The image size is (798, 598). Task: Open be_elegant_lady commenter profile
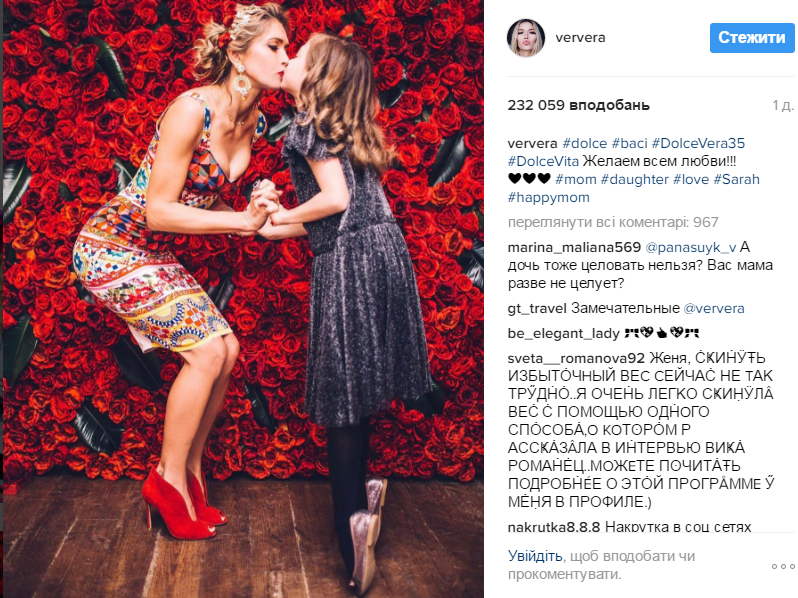point(563,333)
